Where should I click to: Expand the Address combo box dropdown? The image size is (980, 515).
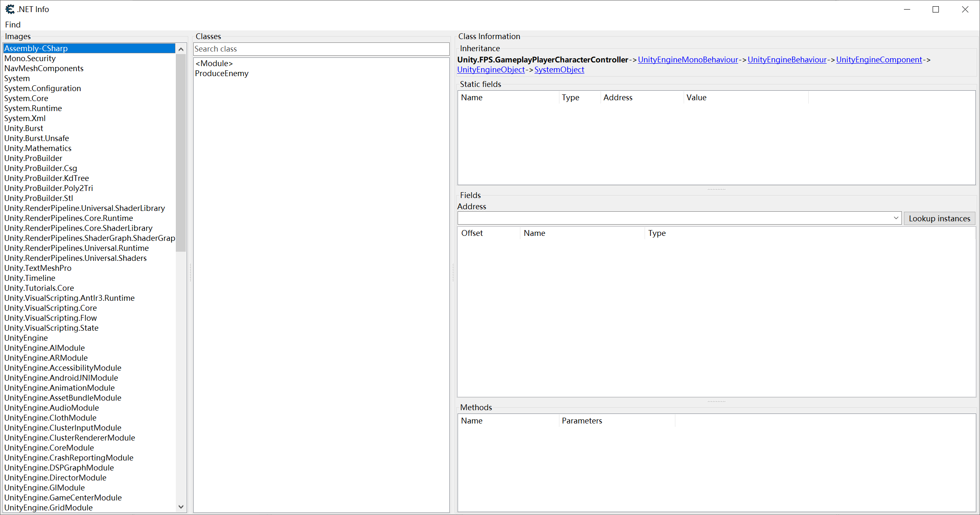coord(896,218)
